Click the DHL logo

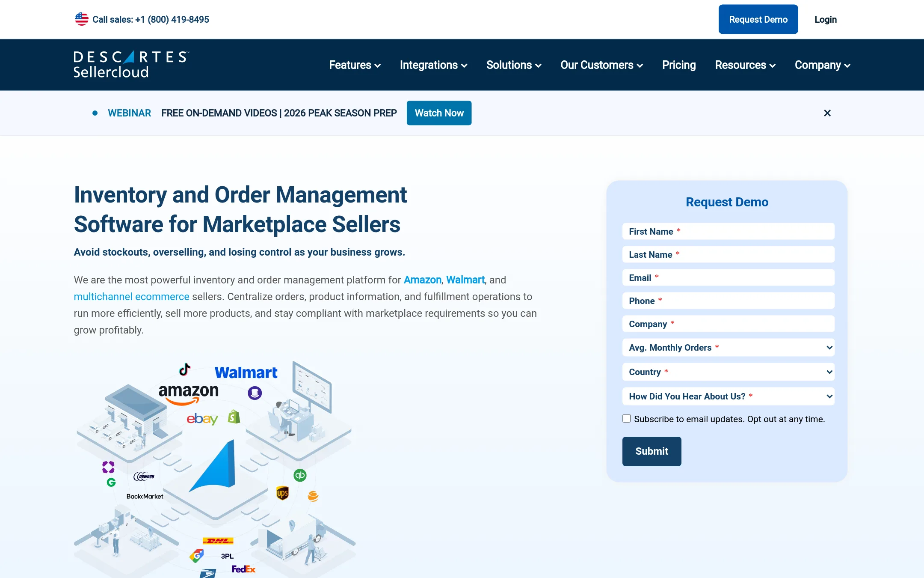click(218, 541)
